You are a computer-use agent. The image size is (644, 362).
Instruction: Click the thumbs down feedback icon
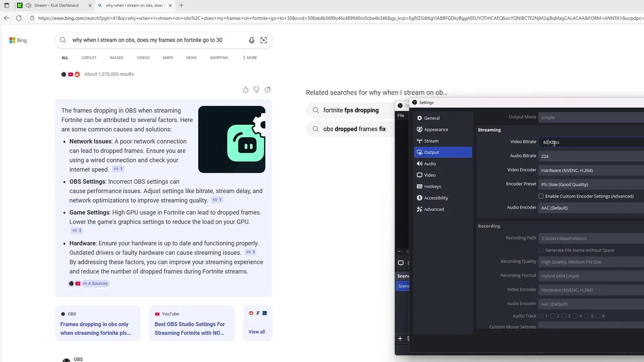pos(256,89)
